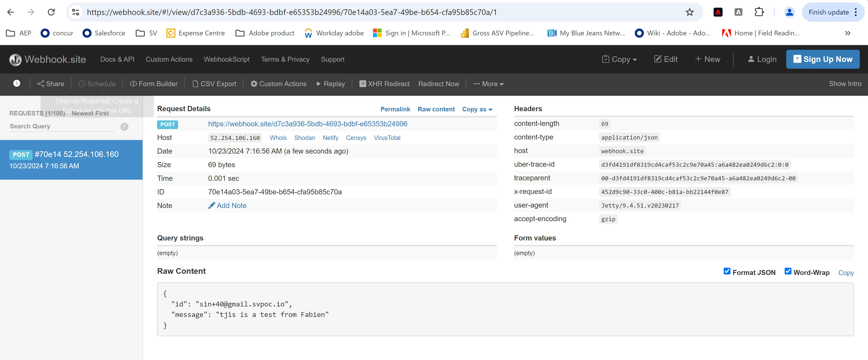Open the Finish update Chrome menu
The height and width of the screenshot is (360, 868).
pos(833,12)
